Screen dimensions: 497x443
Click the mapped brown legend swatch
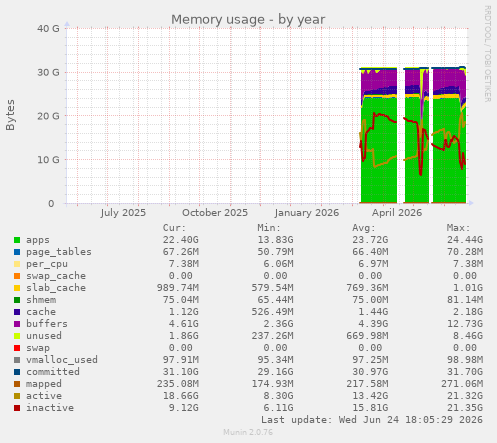[17, 384]
